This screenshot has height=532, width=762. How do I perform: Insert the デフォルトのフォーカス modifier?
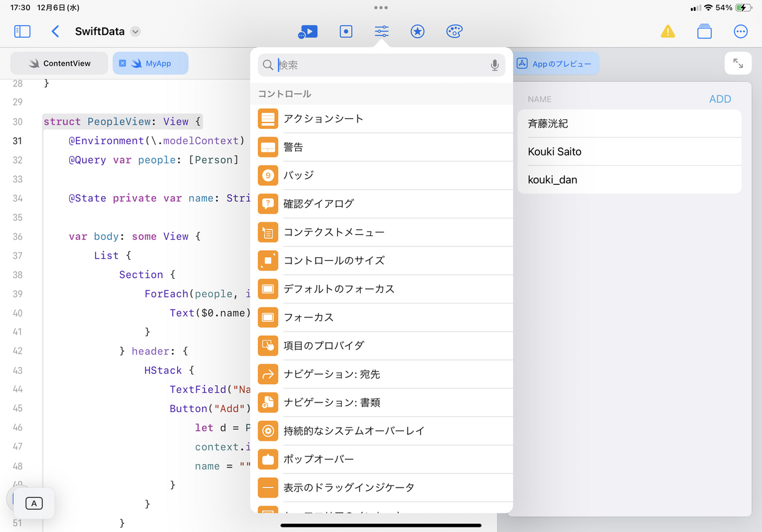(x=381, y=289)
